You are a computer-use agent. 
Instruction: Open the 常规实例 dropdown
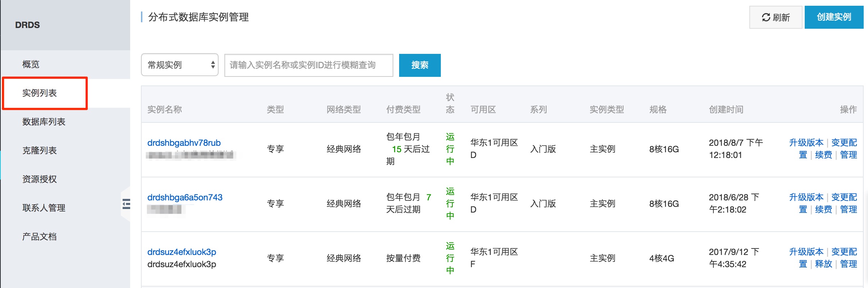click(180, 65)
